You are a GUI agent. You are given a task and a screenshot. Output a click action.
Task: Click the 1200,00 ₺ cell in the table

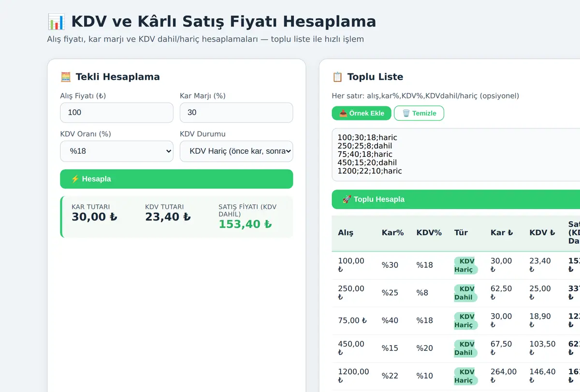[x=353, y=376]
